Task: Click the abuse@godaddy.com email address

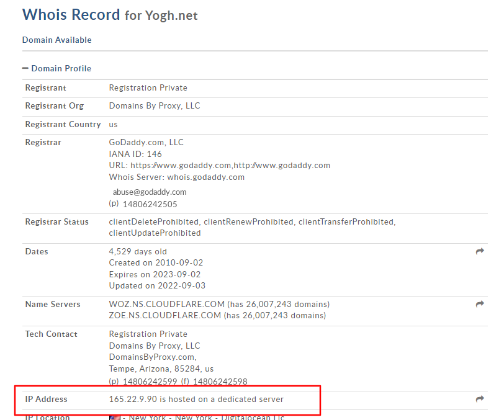Action: click(x=150, y=192)
